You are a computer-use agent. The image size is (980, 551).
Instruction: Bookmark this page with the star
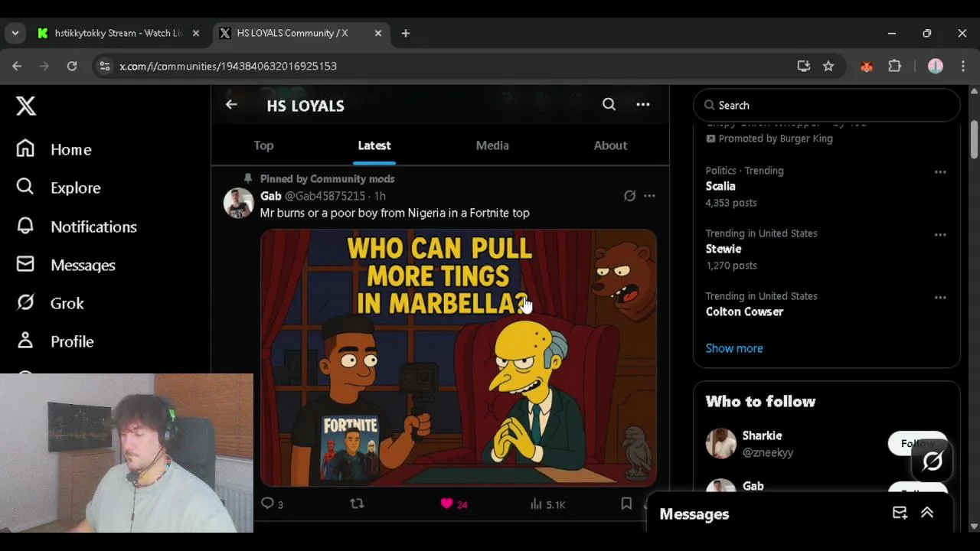(x=828, y=66)
